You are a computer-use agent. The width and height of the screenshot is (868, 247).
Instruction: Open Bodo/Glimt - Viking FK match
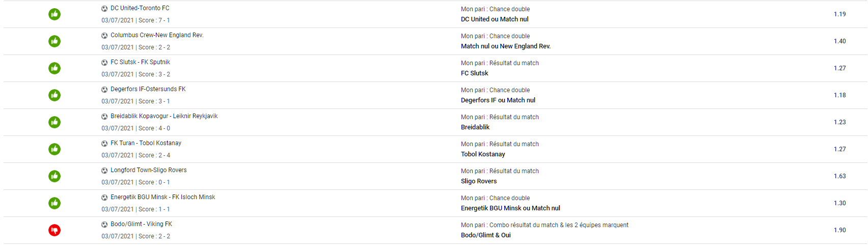141,224
